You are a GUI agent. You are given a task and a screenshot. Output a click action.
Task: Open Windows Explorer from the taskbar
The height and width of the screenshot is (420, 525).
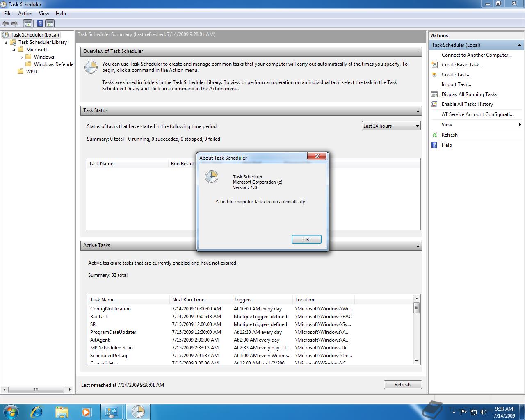pyautogui.click(x=62, y=411)
